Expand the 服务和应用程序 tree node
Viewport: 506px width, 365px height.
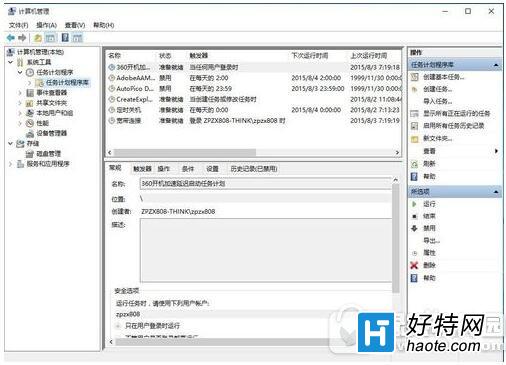(x=11, y=164)
